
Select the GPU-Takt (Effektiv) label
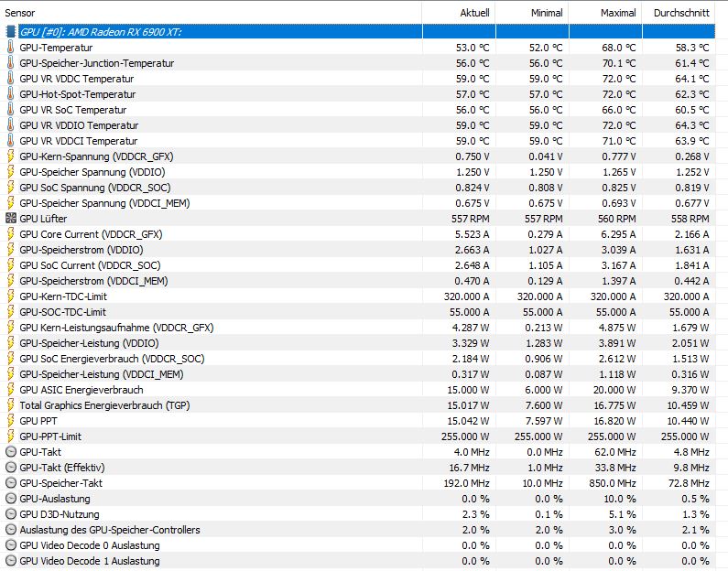tap(61, 467)
